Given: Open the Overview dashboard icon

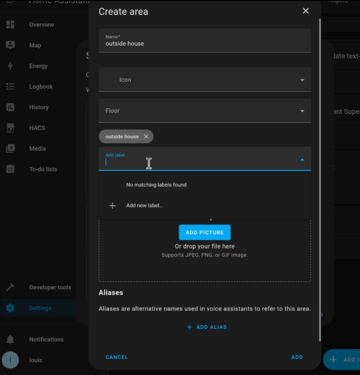Looking at the screenshot, I should (x=10, y=24).
